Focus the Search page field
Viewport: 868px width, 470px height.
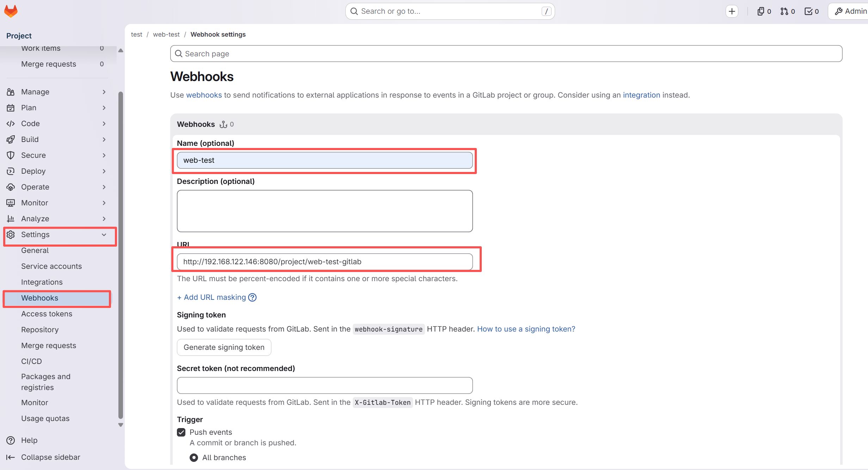[x=506, y=54]
